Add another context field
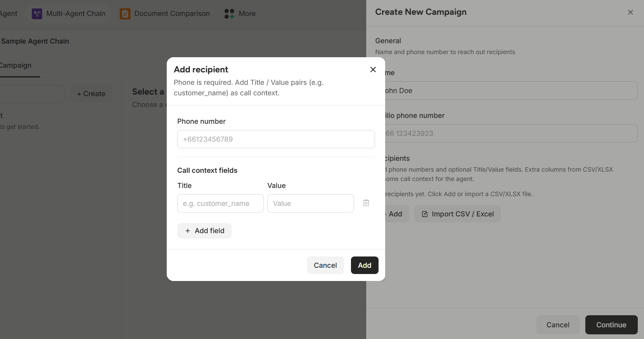This screenshot has width=644, height=339. pos(204,231)
